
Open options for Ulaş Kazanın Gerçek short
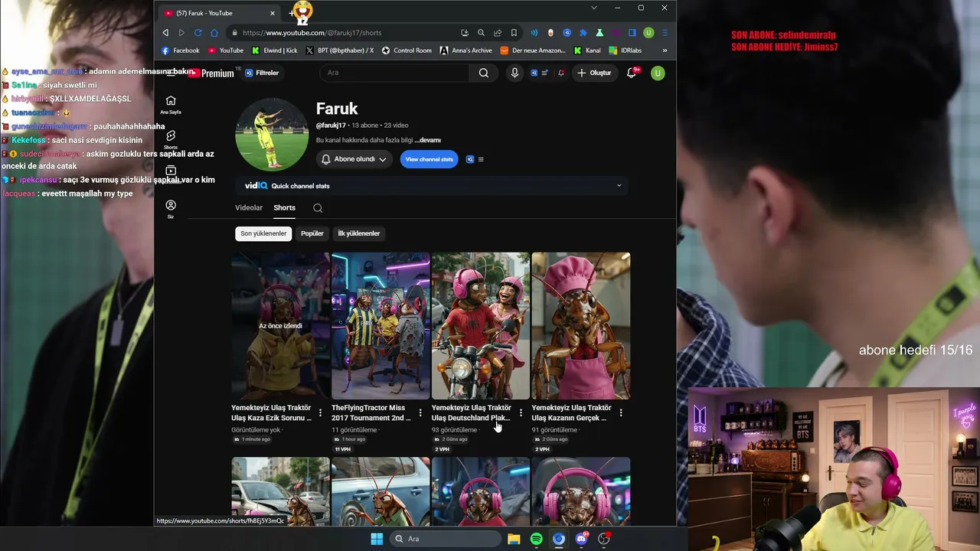click(x=621, y=412)
